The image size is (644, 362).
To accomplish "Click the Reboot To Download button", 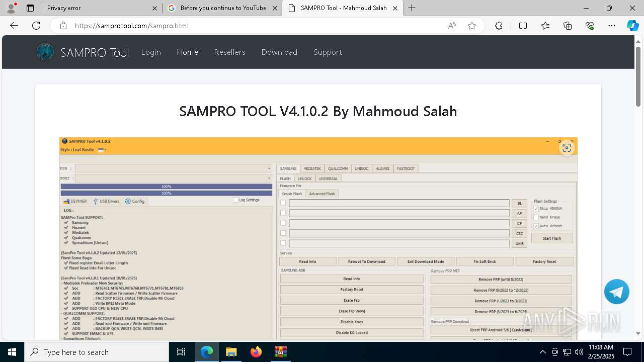I will 366,261.
